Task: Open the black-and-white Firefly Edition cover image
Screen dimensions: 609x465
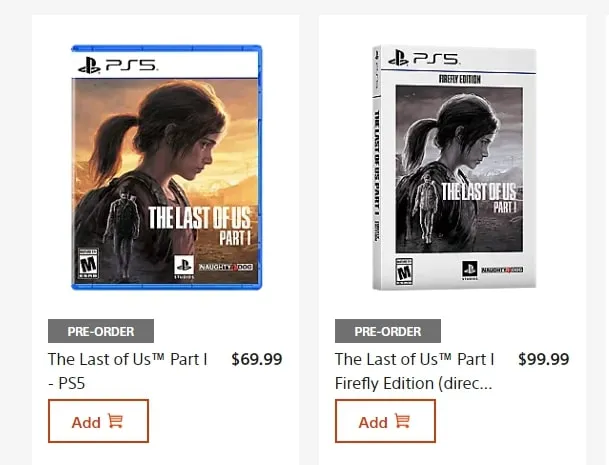Action: (x=453, y=167)
